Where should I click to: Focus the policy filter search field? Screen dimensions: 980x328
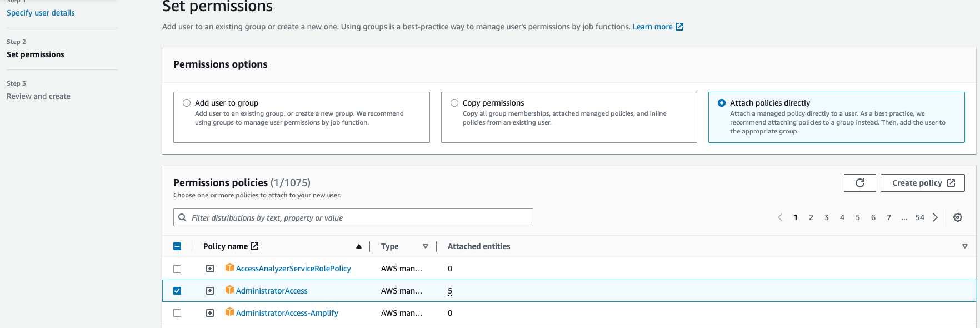coord(353,217)
